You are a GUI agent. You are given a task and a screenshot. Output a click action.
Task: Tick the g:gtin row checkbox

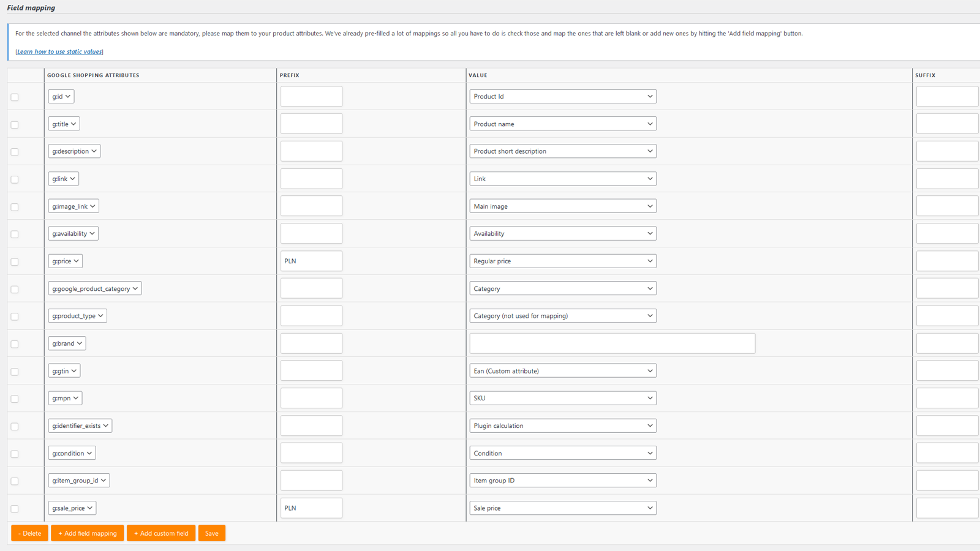(15, 372)
